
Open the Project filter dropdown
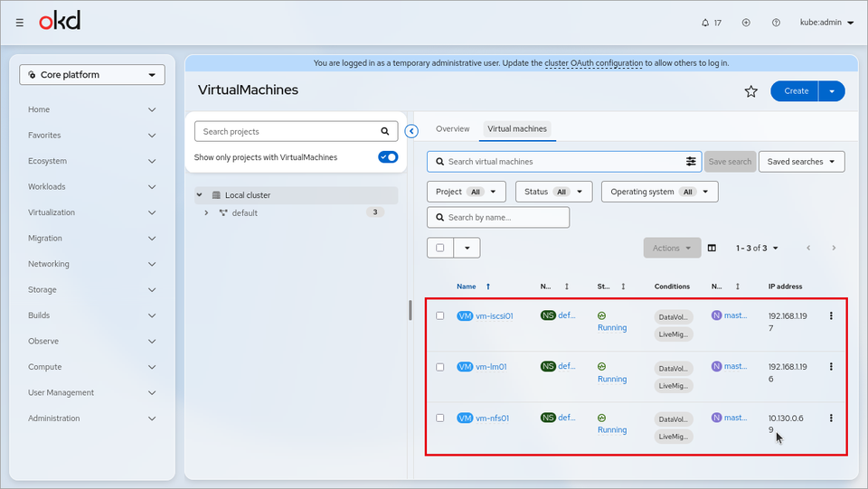coord(467,192)
